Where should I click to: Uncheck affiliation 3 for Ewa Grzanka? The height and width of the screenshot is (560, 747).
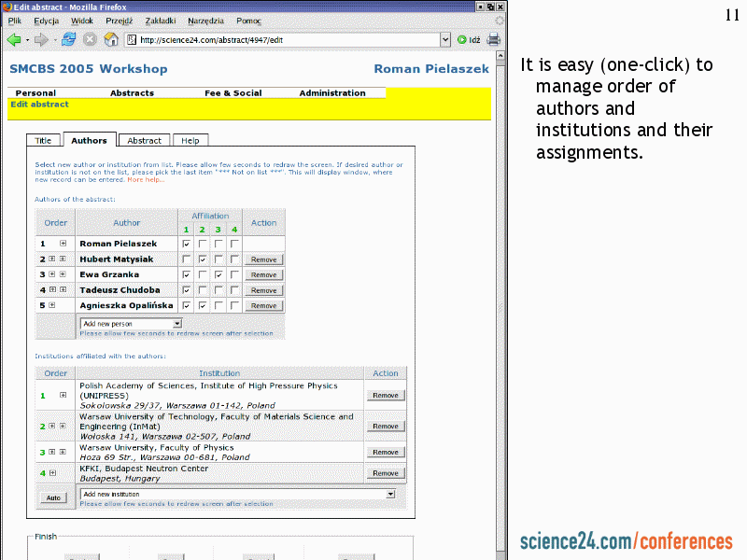[x=218, y=274]
